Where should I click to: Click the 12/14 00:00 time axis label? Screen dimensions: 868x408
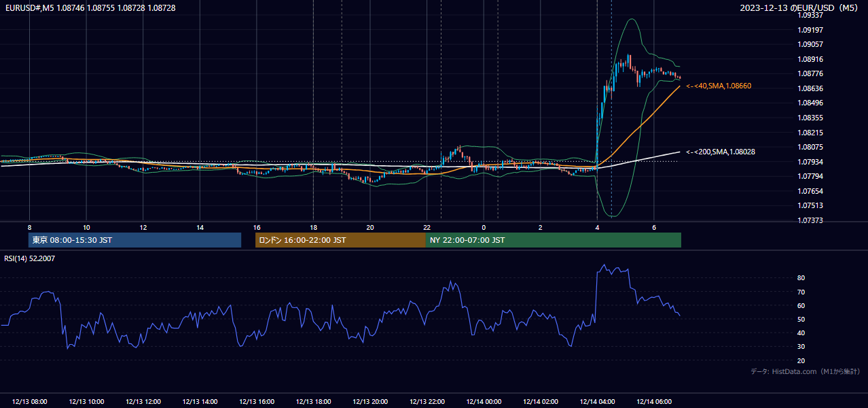[484, 402]
